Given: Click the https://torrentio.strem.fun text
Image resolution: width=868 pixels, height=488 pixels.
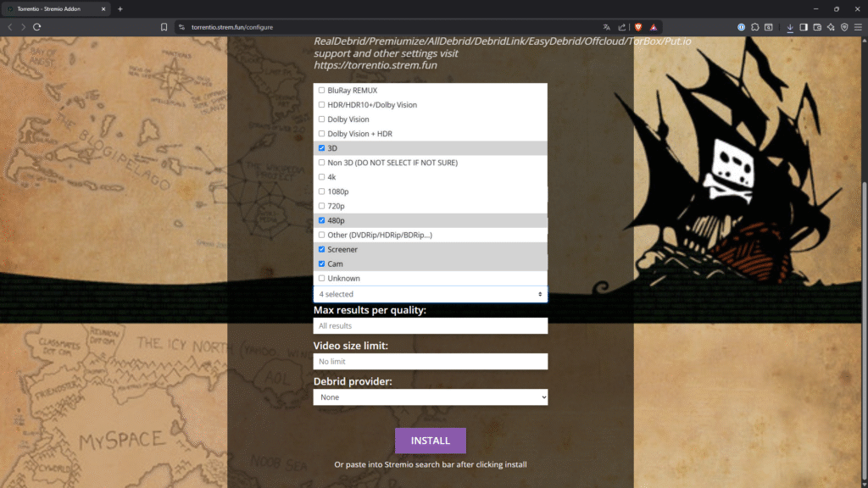Looking at the screenshot, I should [x=376, y=65].
